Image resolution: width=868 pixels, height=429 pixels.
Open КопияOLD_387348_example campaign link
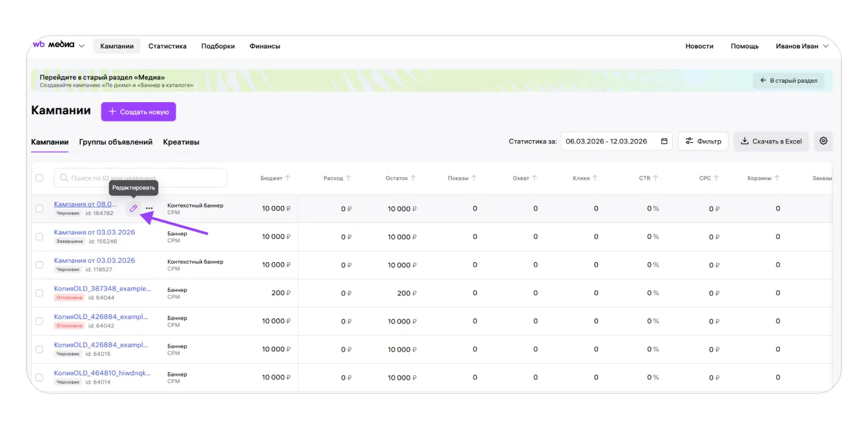pos(102,288)
